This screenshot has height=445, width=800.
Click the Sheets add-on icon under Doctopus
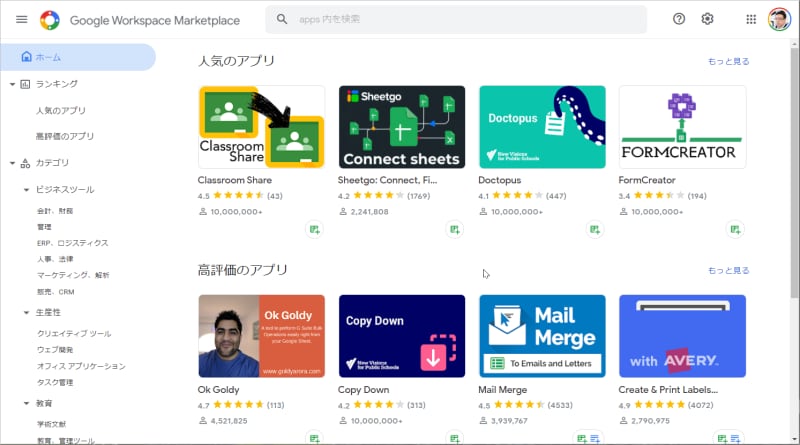pyautogui.click(x=595, y=230)
